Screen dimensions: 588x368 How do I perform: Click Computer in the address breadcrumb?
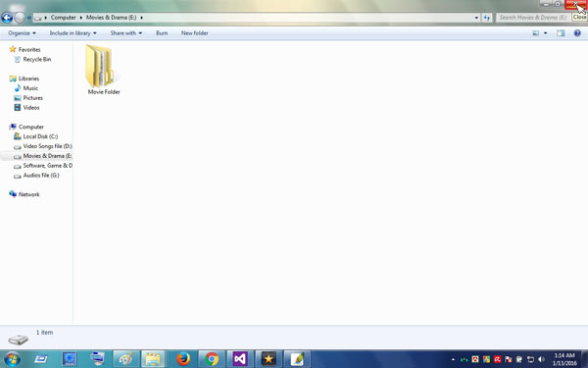click(64, 18)
